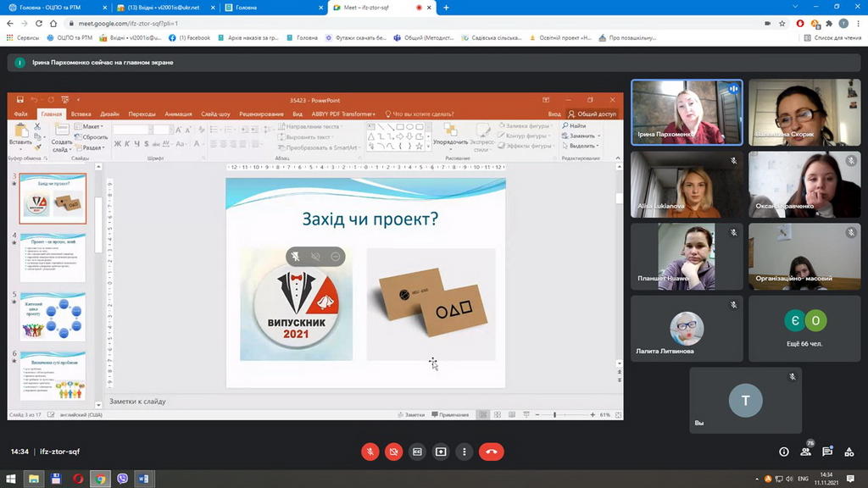The height and width of the screenshot is (488, 868).
Task: Select Ірина Пархоменко's video tile
Action: click(687, 112)
